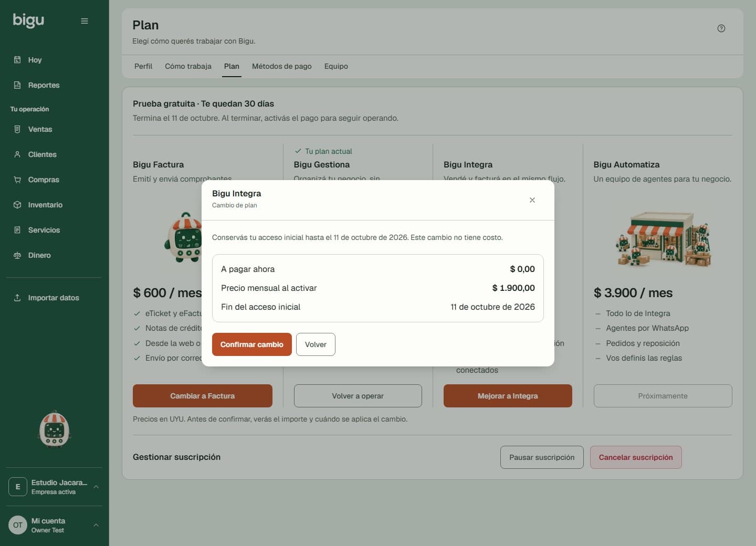Open the Compras cart icon
The height and width of the screenshot is (546, 756).
point(17,180)
